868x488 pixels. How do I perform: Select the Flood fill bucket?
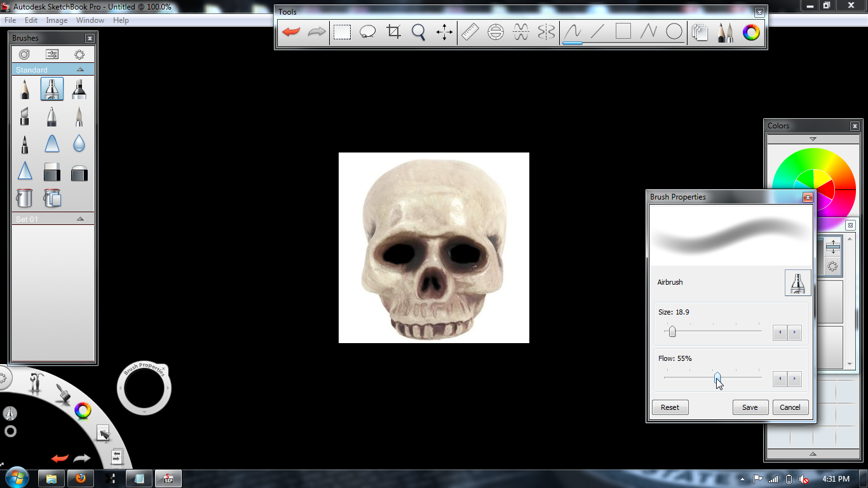(24, 198)
